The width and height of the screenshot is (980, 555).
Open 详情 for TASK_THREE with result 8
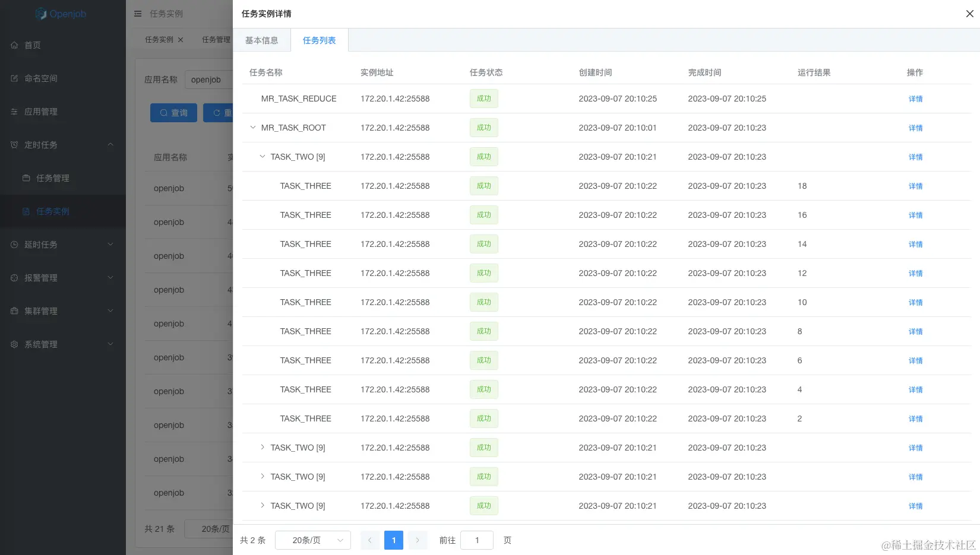click(915, 332)
